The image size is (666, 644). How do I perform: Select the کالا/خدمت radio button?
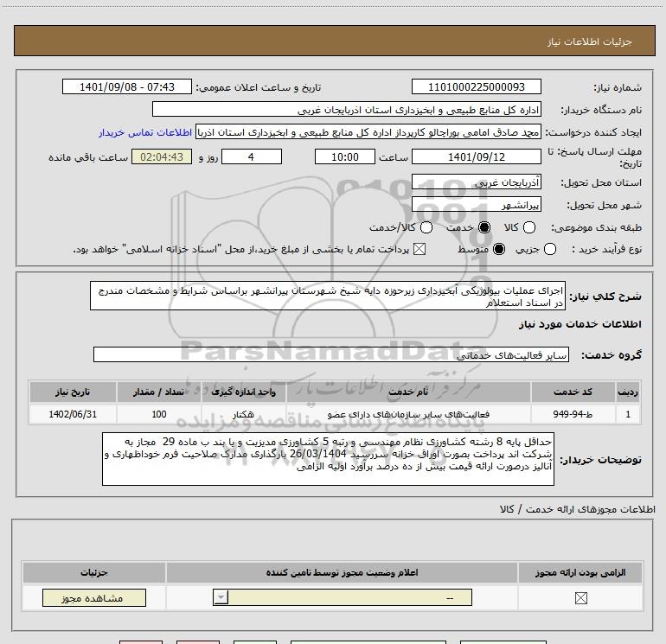click(426, 227)
